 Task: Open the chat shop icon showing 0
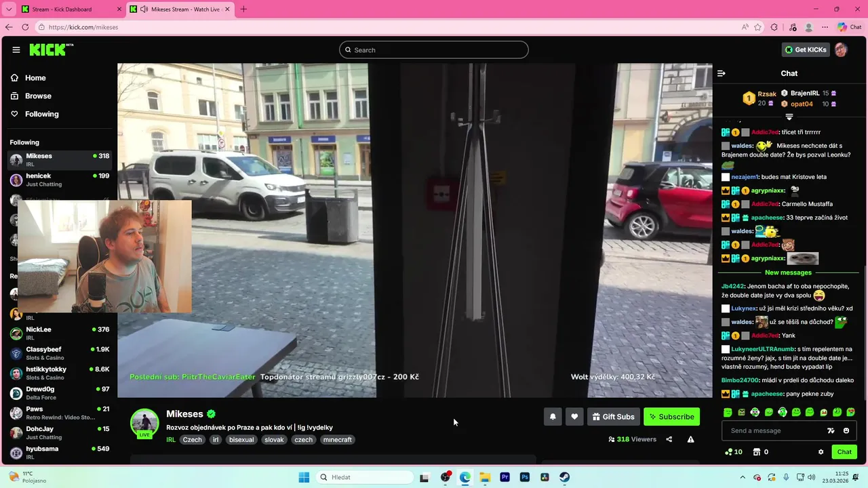761,452
